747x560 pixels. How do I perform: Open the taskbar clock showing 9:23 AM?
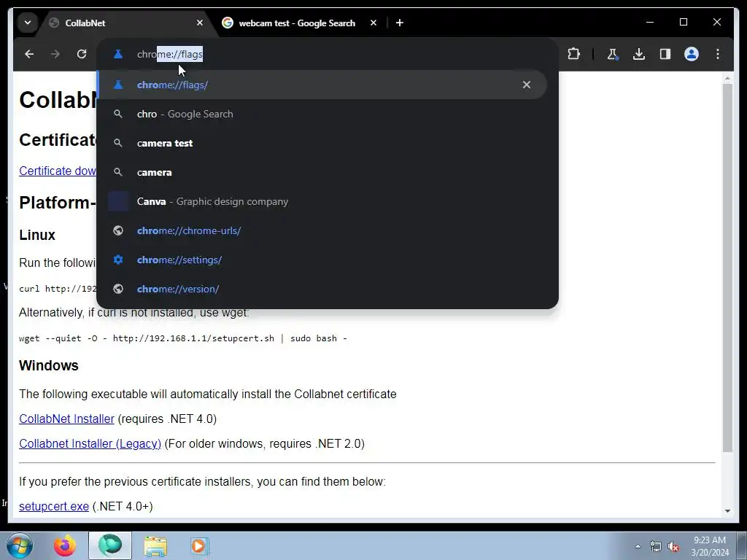click(x=710, y=546)
